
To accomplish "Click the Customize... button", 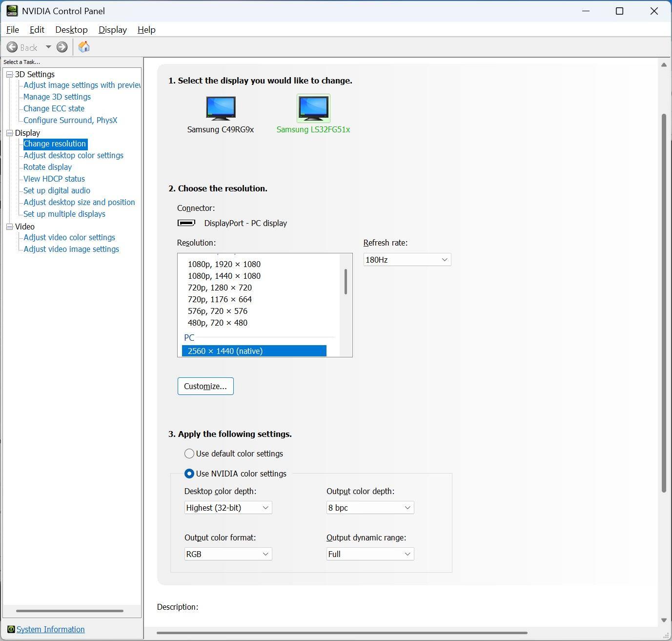I will pyautogui.click(x=205, y=386).
